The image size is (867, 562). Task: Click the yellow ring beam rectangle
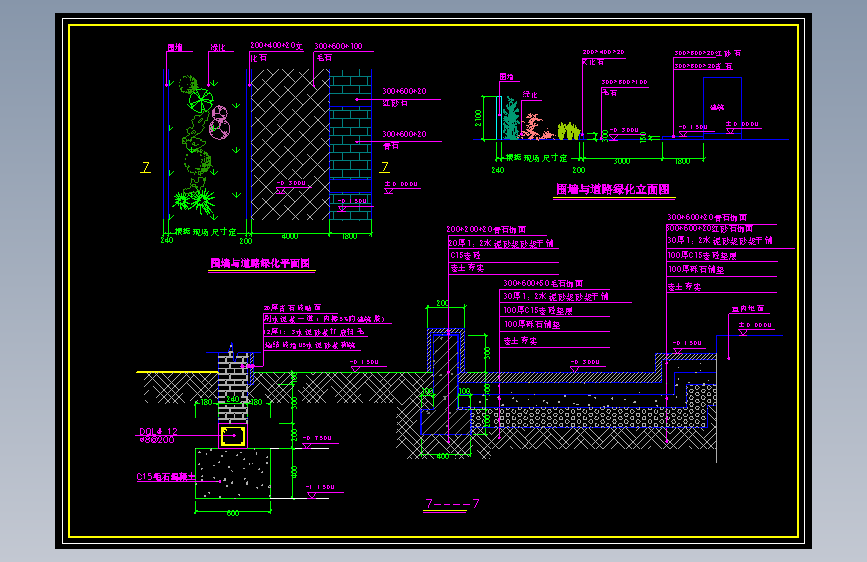(233, 436)
